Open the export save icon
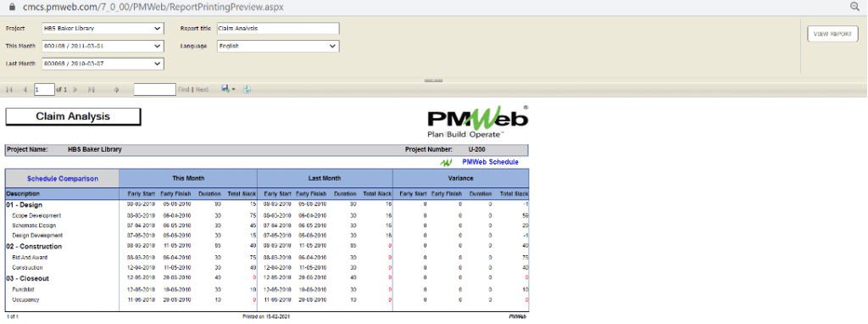Screen dimensions: 868x324 [x=225, y=88]
